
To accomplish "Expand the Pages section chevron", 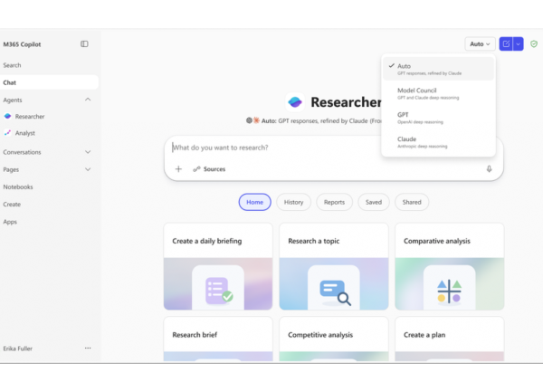I will tap(88, 169).
